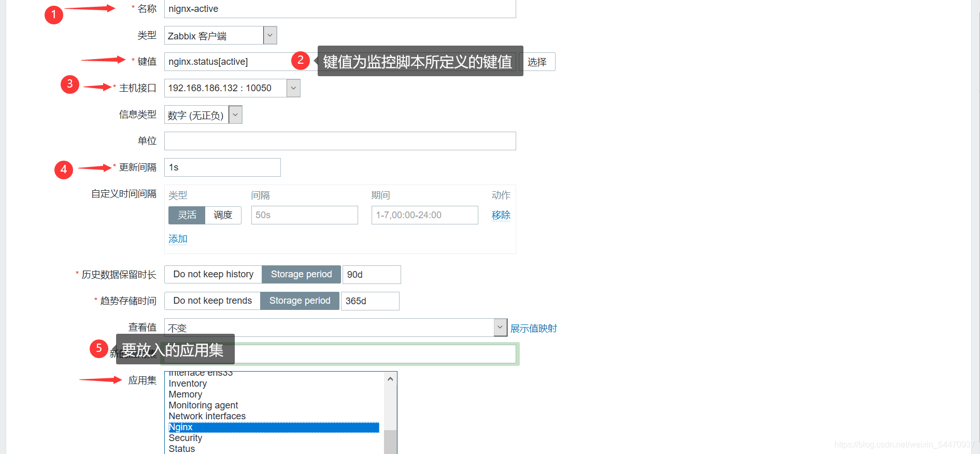Viewport: 980px width, 454px height.
Task: Click the 更新间隔 field showing 1s
Action: pos(222,167)
